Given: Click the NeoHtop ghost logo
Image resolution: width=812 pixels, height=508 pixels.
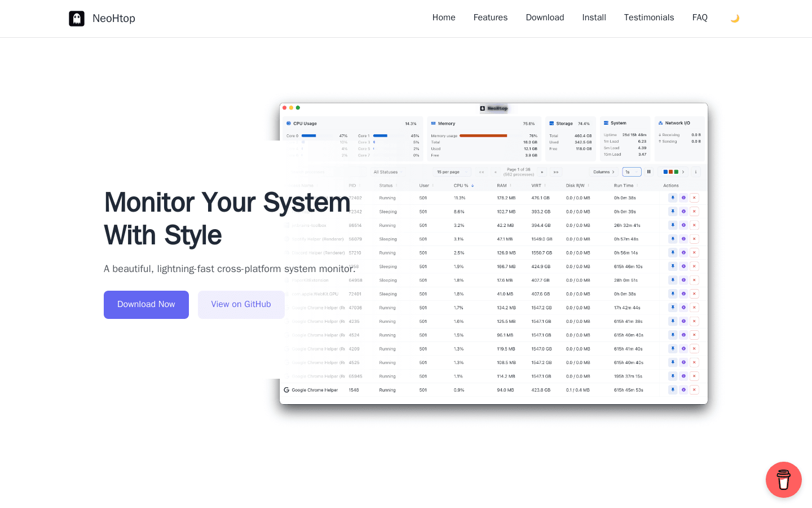Looking at the screenshot, I should click(x=77, y=18).
